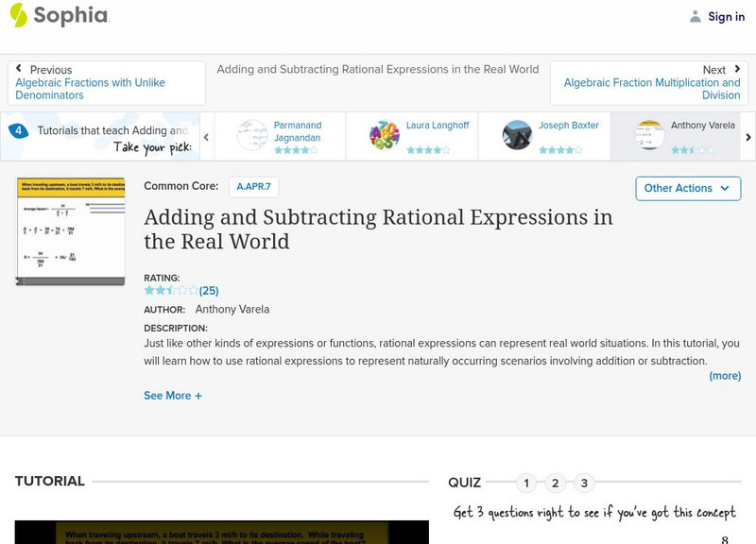Open the Other Actions dropdown

[687, 188]
